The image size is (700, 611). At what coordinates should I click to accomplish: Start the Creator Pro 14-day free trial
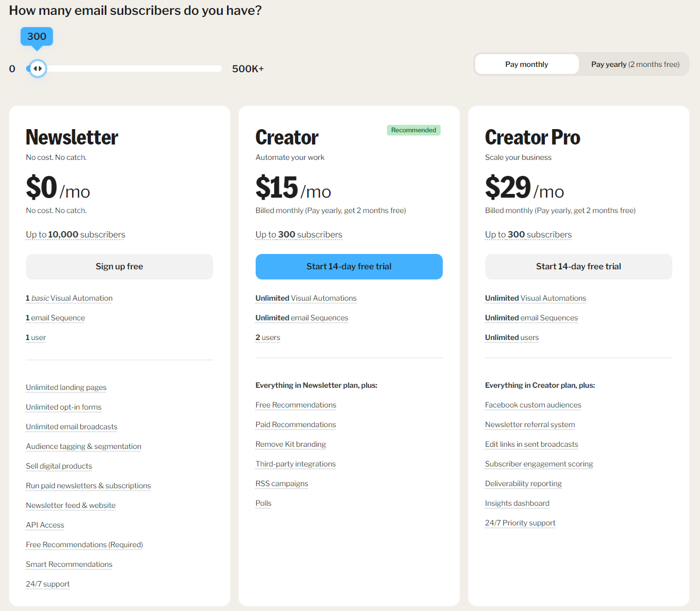(x=578, y=267)
